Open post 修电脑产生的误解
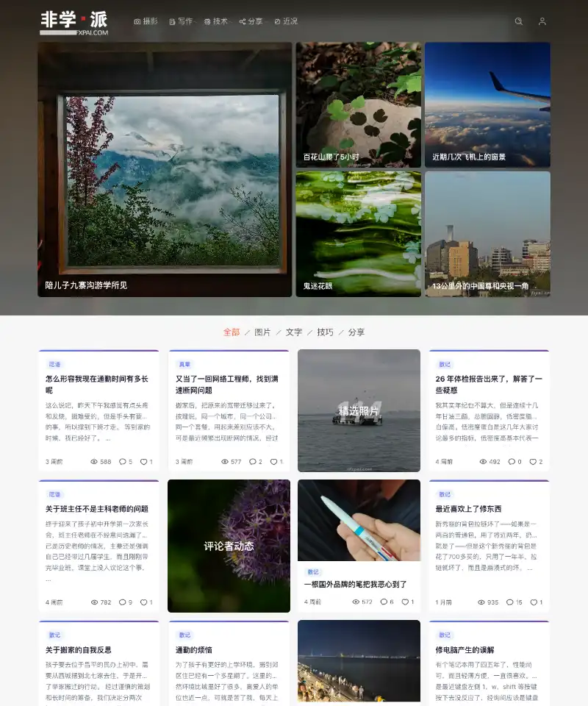The image size is (588, 706). (x=465, y=649)
